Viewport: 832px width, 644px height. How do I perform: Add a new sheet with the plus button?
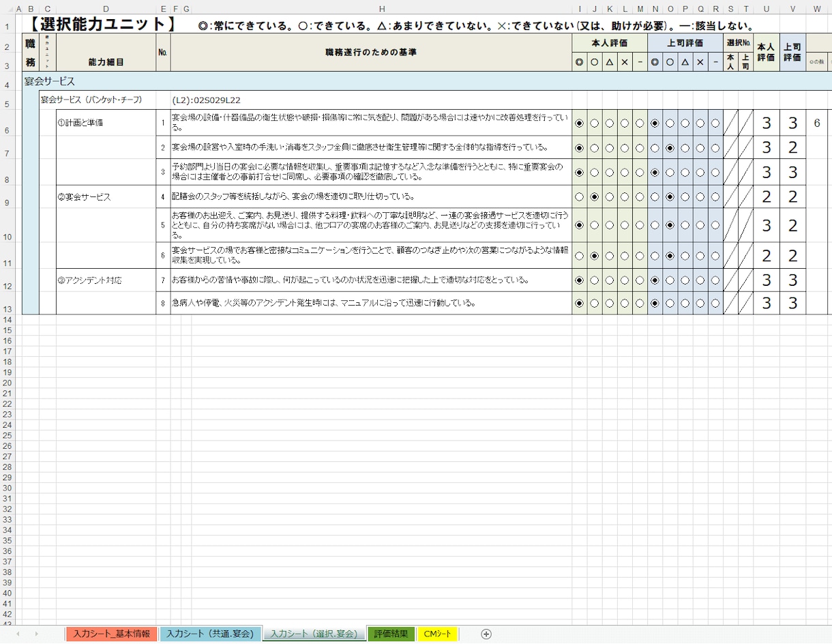486,634
